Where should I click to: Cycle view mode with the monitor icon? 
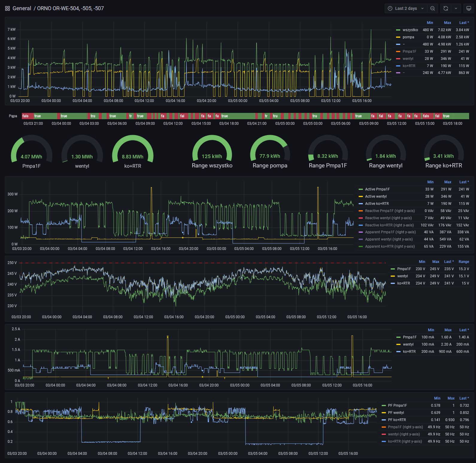pos(469,8)
